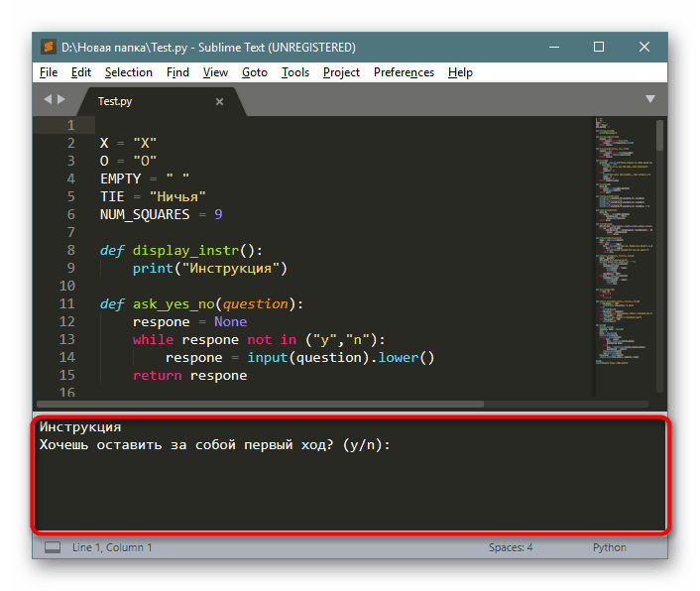Close the Test.py tab
The width and height of the screenshot is (700, 591).
click(x=219, y=102)
